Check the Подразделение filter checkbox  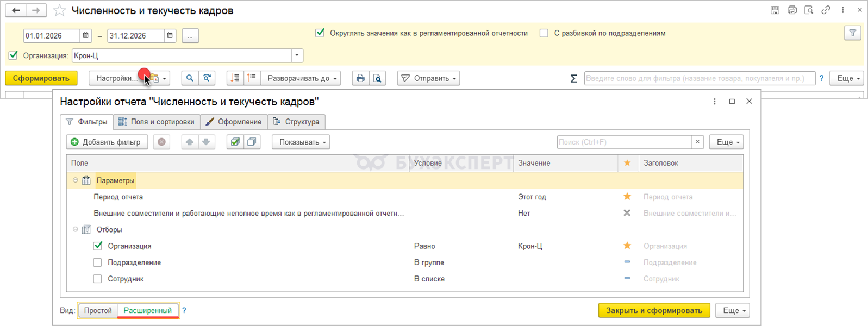coord(98,262)
